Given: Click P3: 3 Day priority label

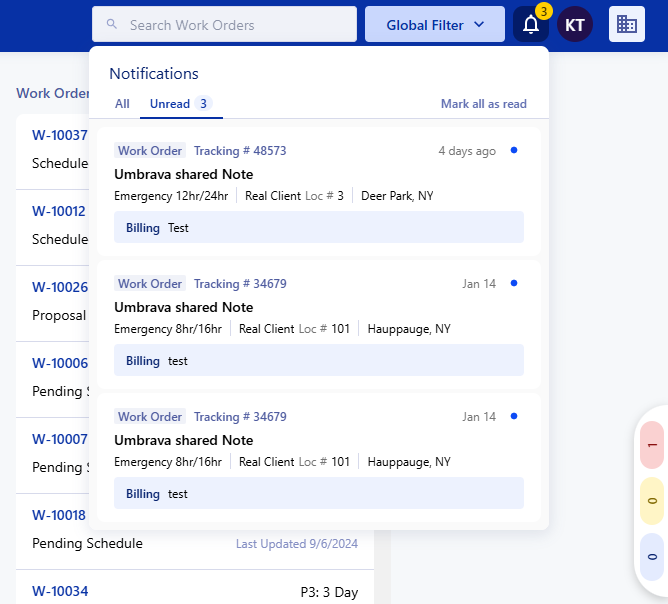Looking at the screenshot, I should [329, 592].
